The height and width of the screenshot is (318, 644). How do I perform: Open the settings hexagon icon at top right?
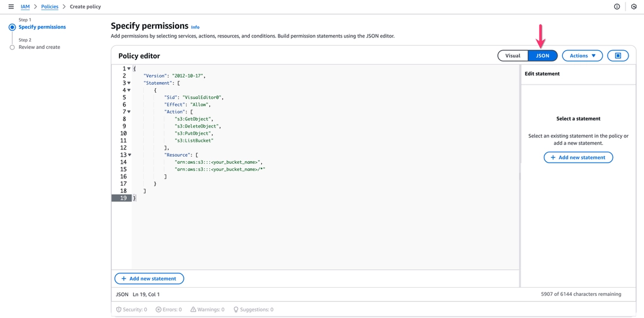[634, 7]
